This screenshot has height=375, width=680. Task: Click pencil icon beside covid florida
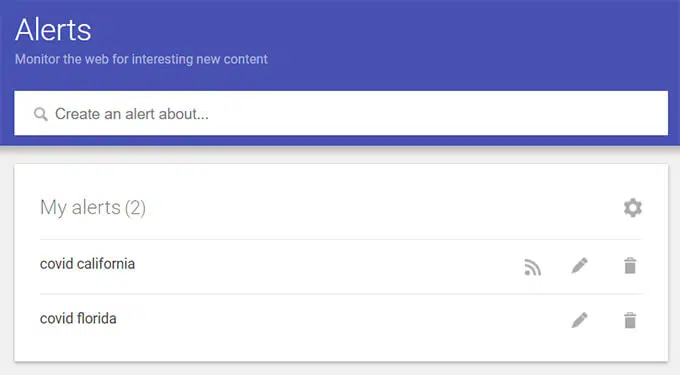(579, 320)
